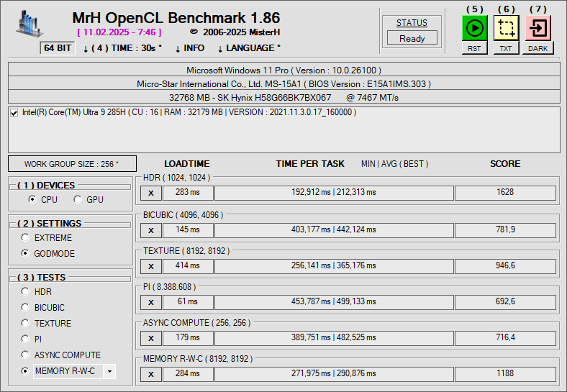The height and width of the screenshot is (392, 567).
Task: Click the pink exit icon
Action: (538, 28)
